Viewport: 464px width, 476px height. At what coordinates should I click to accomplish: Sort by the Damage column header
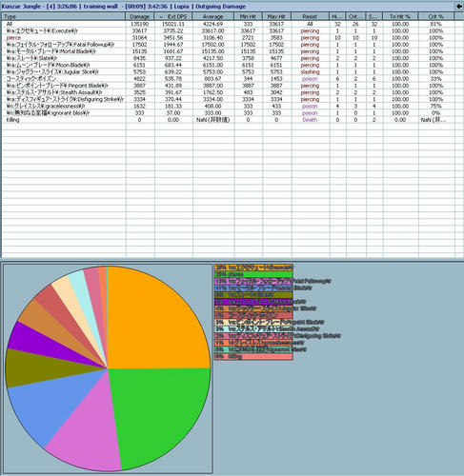pos(140,16)
